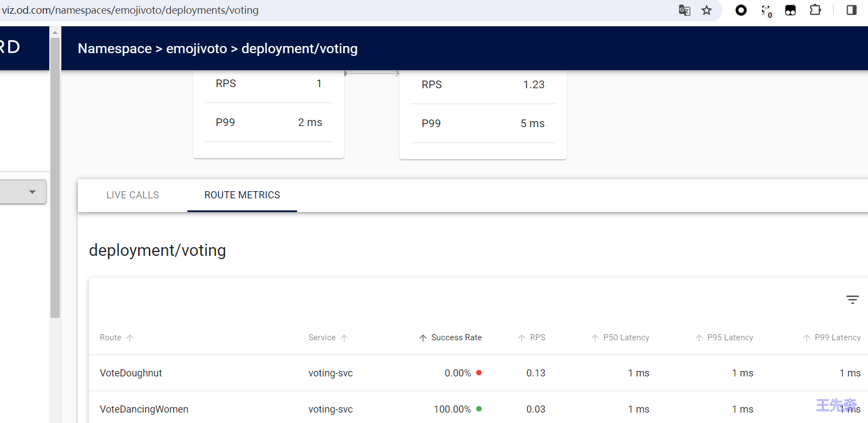The height and width of the screenshot is (423, 868).
Task: Open the translate page icon in address bar
Action: (684, 10)
